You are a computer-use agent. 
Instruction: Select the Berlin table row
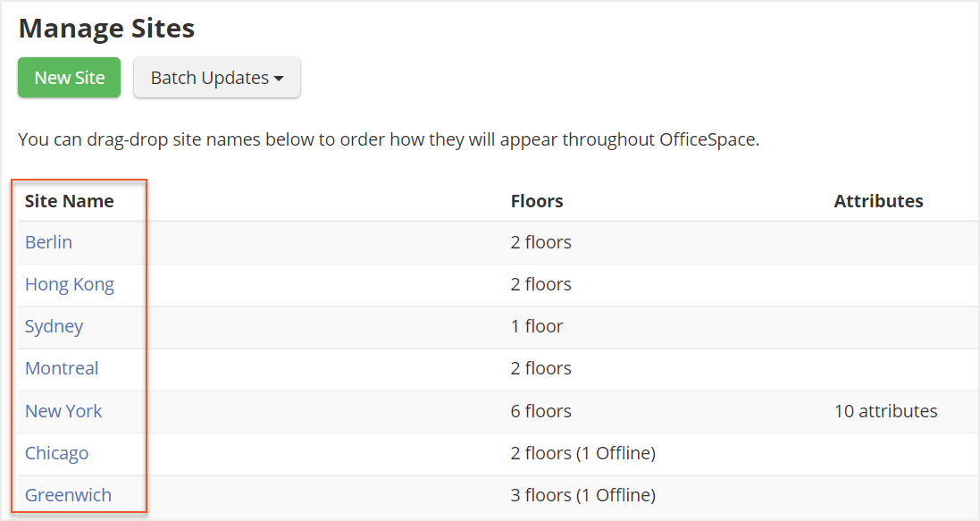tap(357, 241)
